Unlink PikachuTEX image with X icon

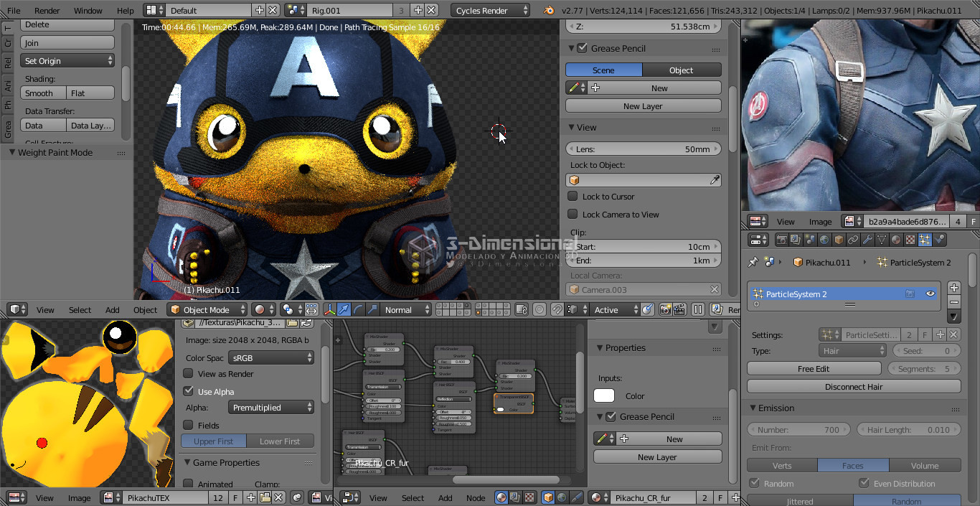click(278, 497)
